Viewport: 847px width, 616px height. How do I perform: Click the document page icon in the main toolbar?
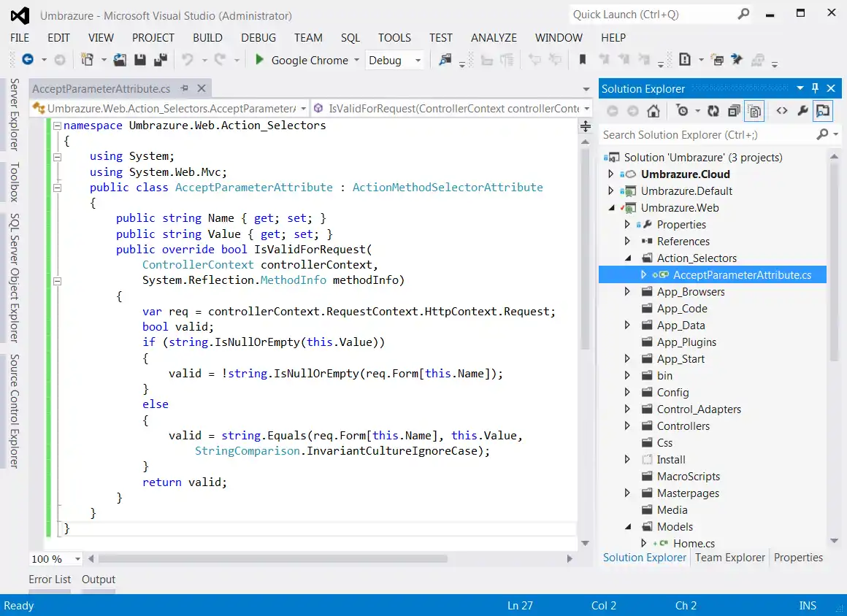pyautogui.click(x=684, y=59)
